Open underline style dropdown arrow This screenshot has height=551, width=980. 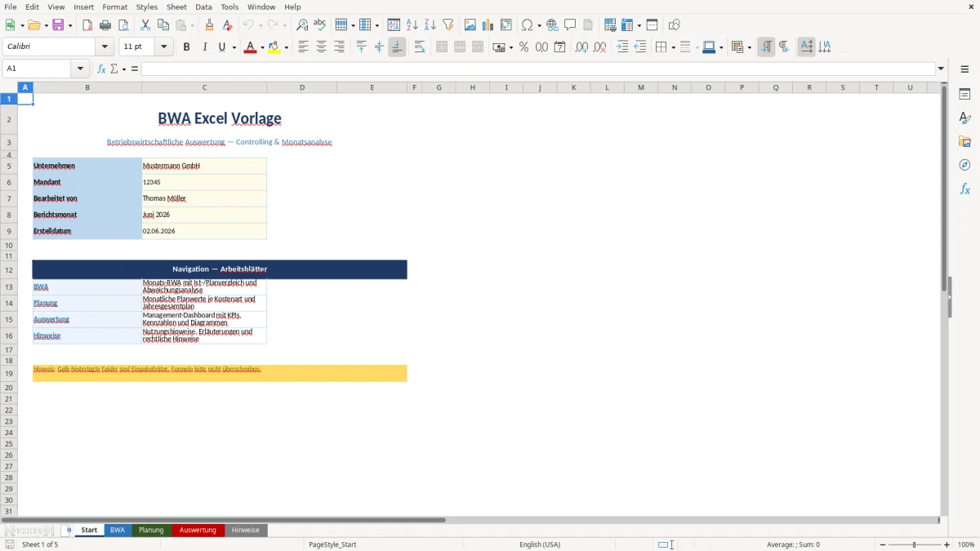pyautogui.click(x=234, y=47)
